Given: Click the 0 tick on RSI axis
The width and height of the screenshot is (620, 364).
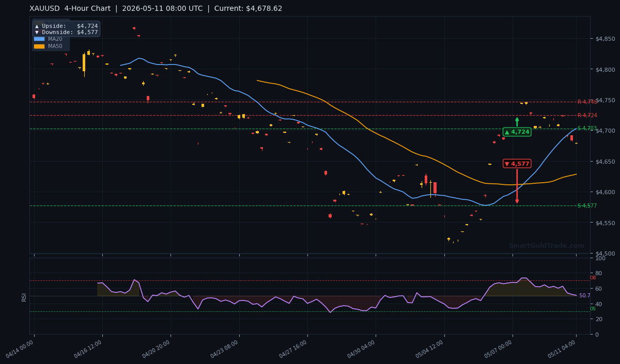Looking at the screenshot, I should pyautogui.click(x=597, y=335).
